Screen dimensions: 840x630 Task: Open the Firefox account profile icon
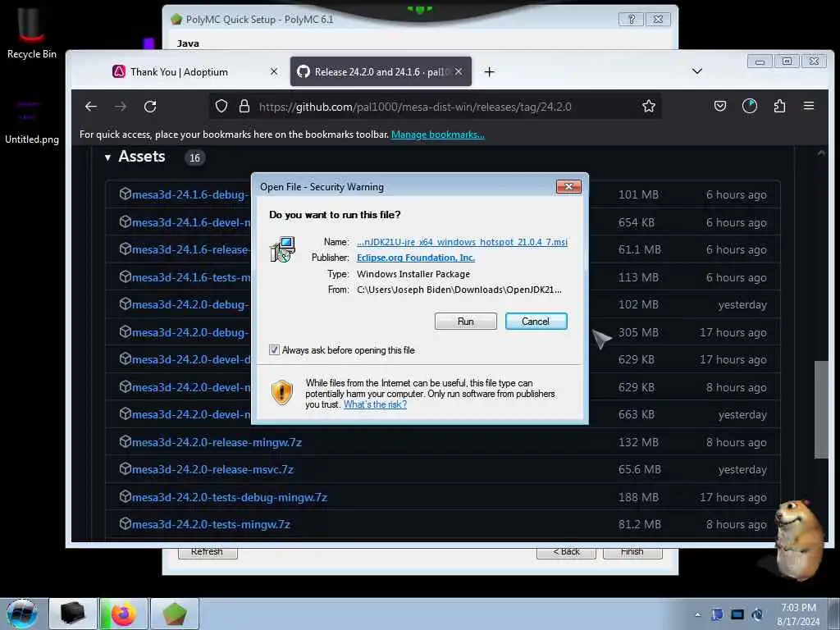click(x=750, y=107)
